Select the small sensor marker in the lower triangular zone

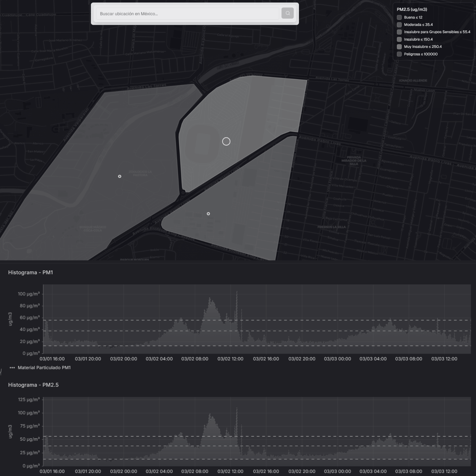(208, 214)
